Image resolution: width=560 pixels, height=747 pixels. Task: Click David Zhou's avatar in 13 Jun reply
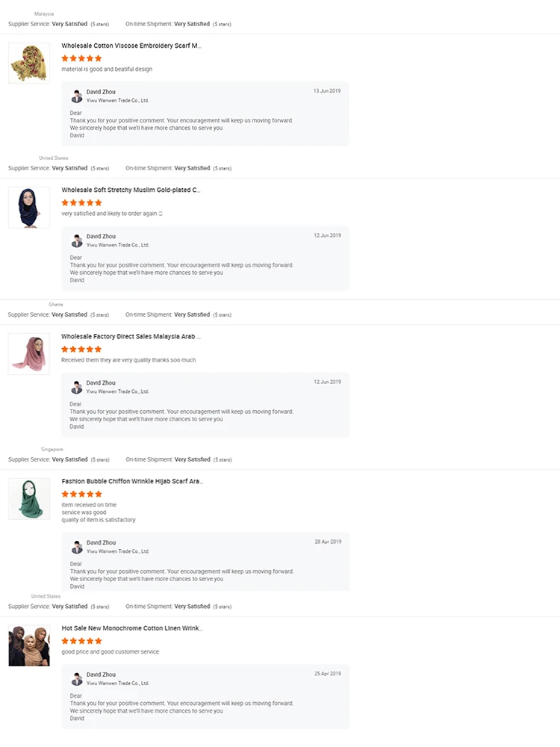point(76,96)
